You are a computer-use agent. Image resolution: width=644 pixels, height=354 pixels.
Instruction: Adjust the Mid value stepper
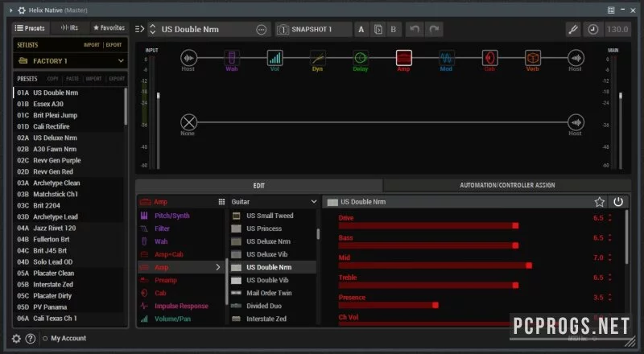point(610,257)
